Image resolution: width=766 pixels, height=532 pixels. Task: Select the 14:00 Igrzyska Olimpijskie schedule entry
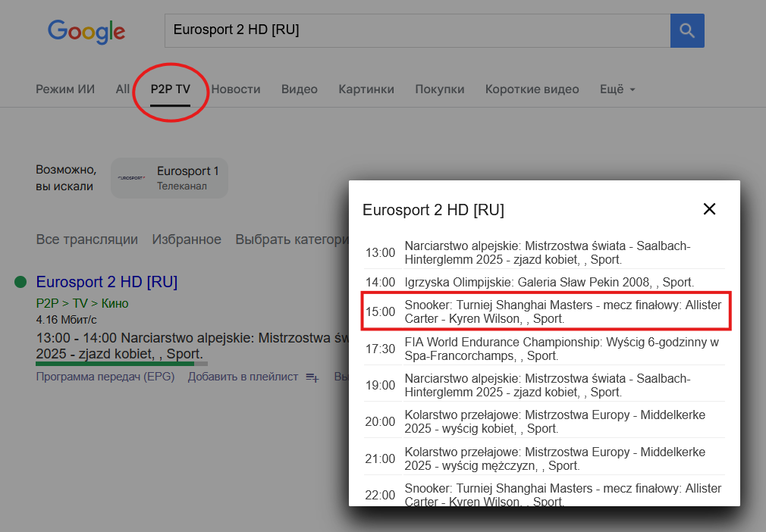[545, 282]
